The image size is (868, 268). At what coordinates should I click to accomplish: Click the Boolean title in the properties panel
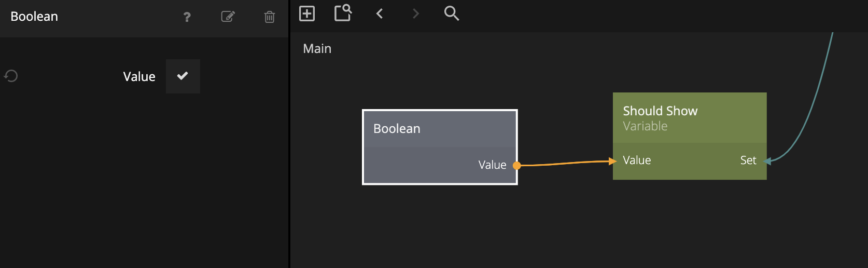pyautogui.click(x=34, y=17)
